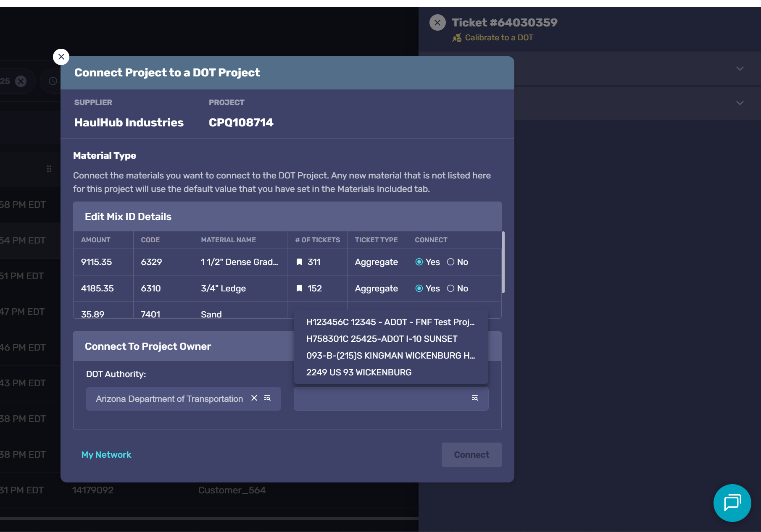Open the DOT Authority search list icon
Viewport: 761px width, 532px height.
(x=267, y=398)
